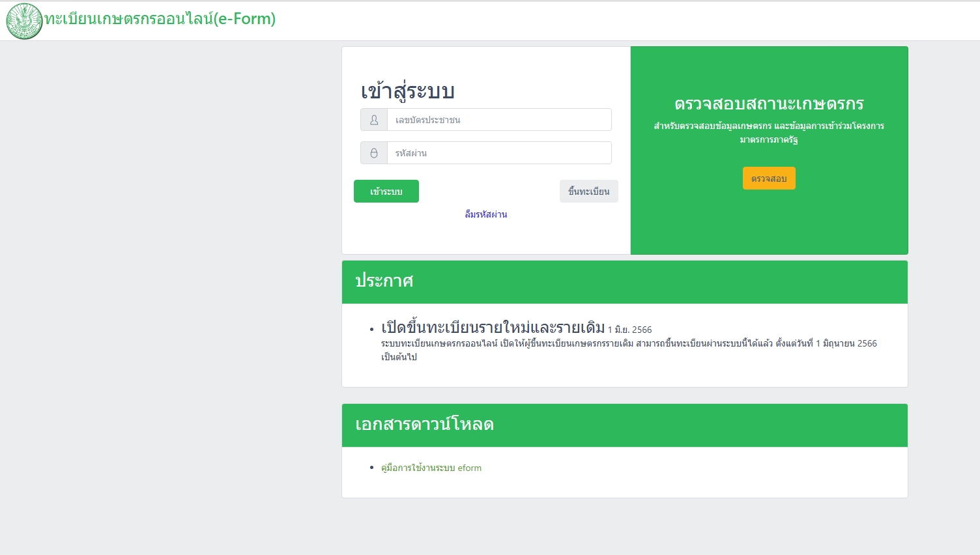
Task: Click the เปิดขึ้นทะเบียนรายใหม่และรายเดิม announcement title
Action: (x=493, y=327)
